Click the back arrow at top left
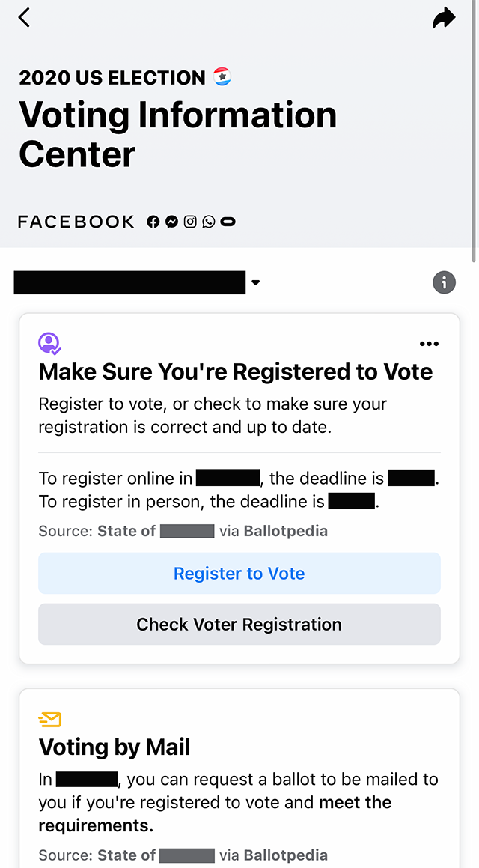 (24, 17)
